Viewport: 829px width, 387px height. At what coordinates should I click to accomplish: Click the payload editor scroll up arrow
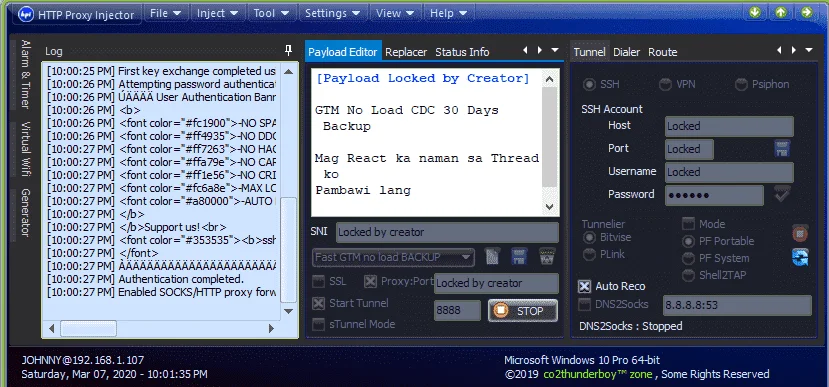[550, 79]
